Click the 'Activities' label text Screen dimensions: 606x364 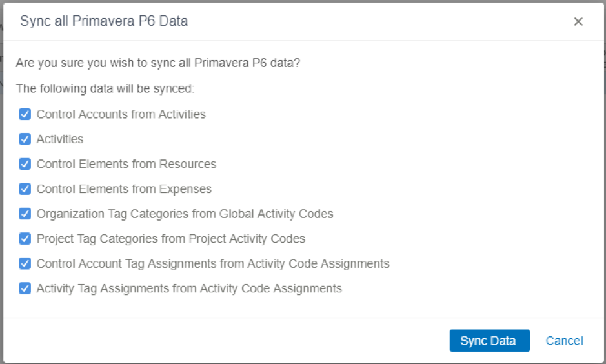(x=60, y=139)
